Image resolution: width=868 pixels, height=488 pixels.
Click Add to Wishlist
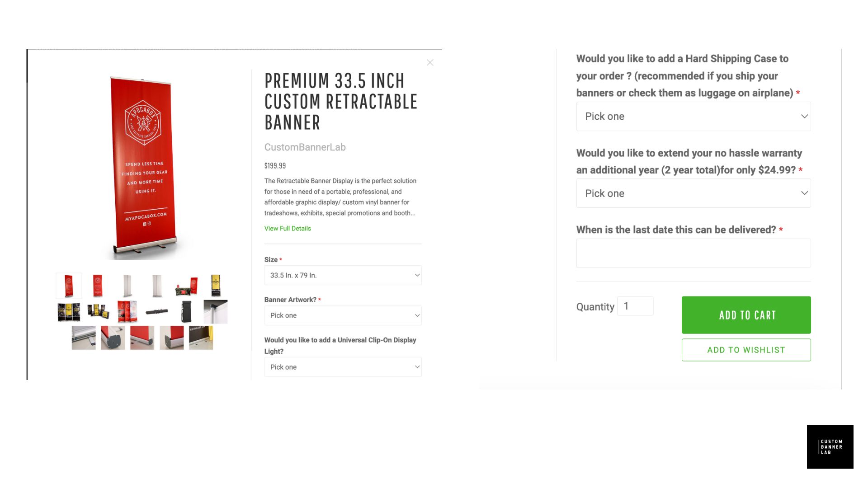click(x=746, y=350)
